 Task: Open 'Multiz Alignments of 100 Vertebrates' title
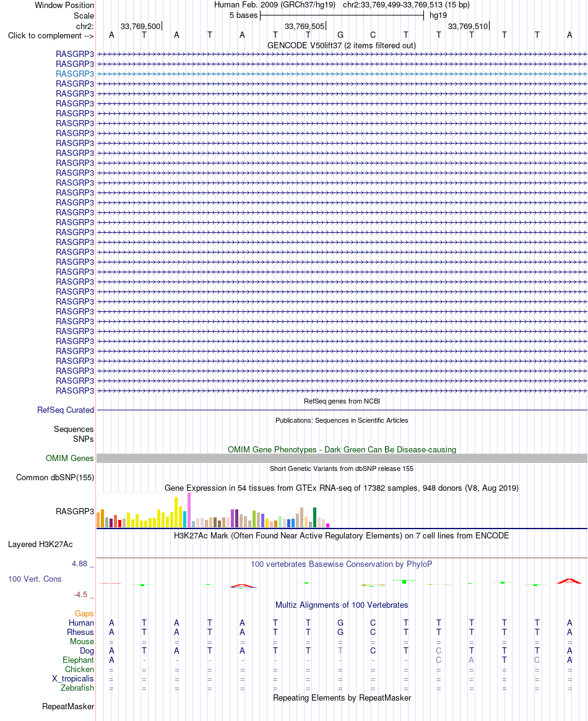pos(342,606)
